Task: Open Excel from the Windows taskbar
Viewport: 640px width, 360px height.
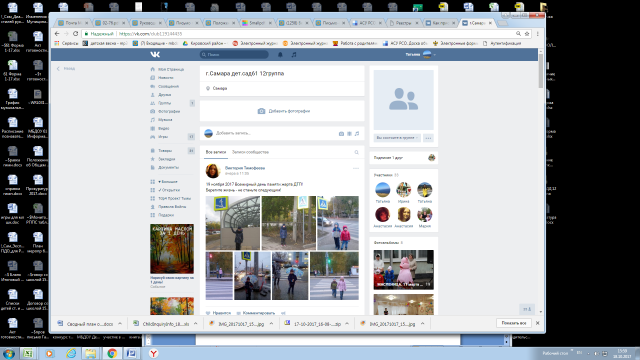Action: tap(28, 353)
